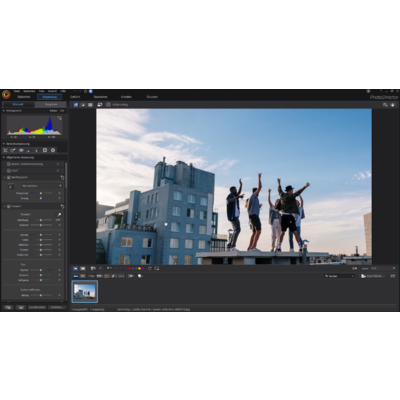Enable Autom. Tonwertkorrektur checkbox
This screenshot has height=400, width=400.
click(9, 164)
